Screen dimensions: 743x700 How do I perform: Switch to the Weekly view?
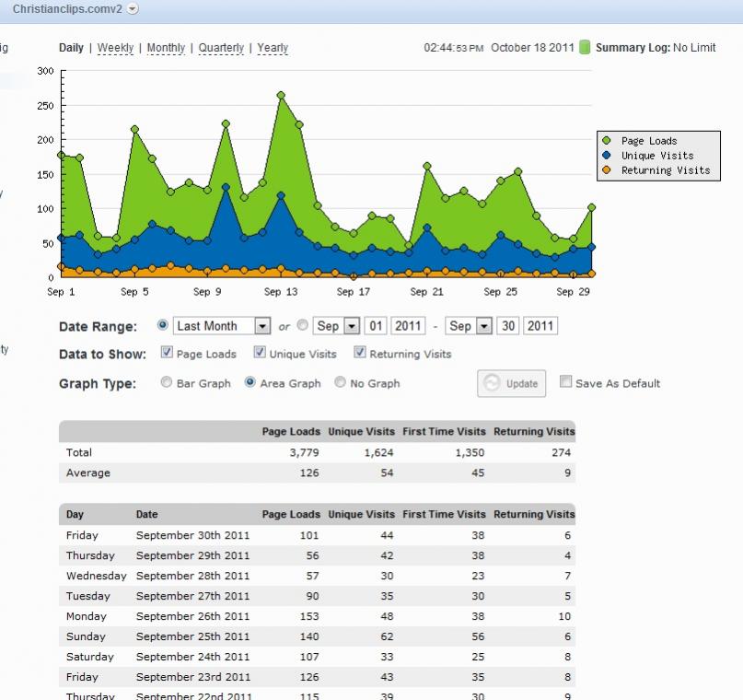[x=115, y=48]
